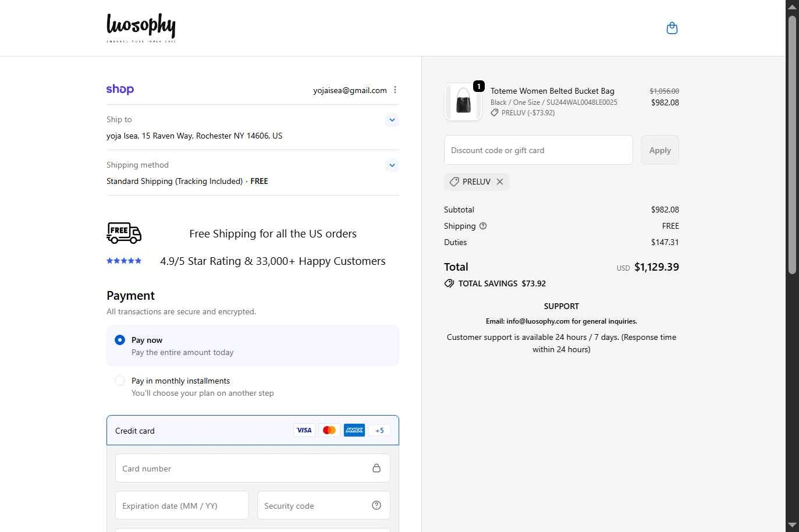799x532 pixels.
Task: Click the scrollbar up arrow
Action: tap(792, 7)
